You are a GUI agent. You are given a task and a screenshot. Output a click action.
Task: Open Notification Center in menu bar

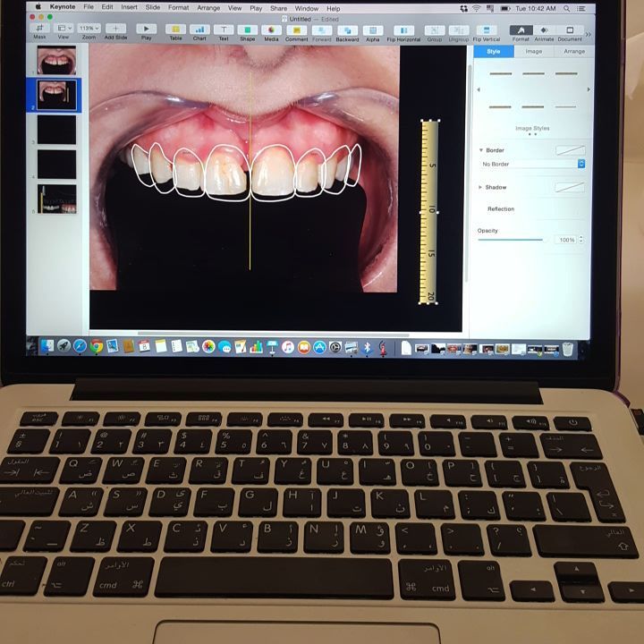coord(581,8)
